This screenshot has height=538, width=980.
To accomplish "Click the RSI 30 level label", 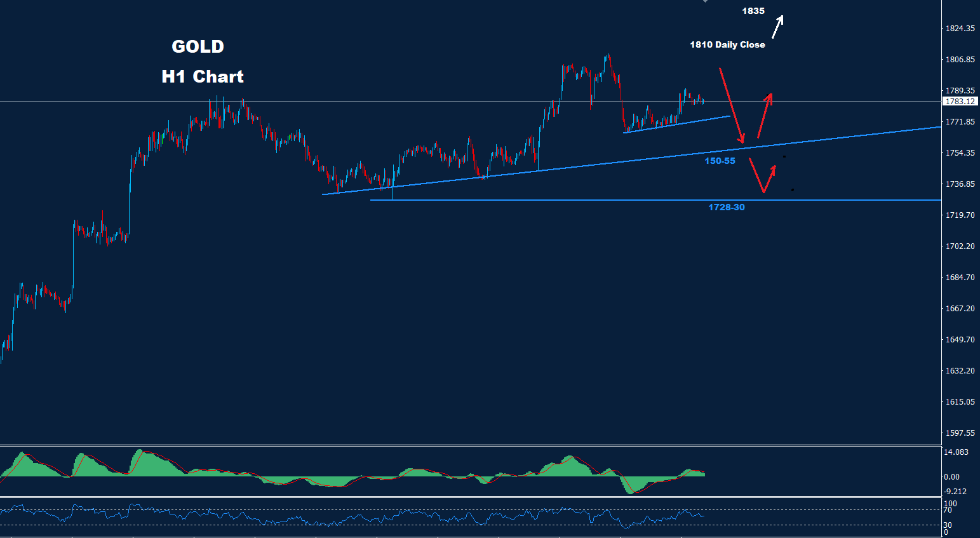I will click(947, 525).
